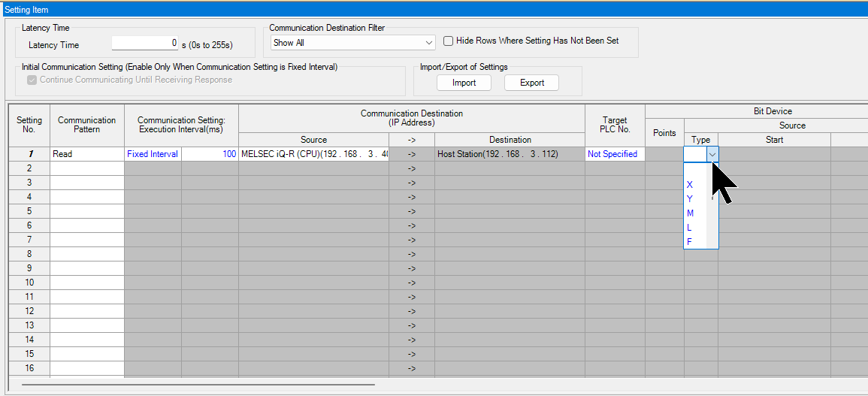Click the Bit Device Start cell in row 1
This screenshot has width=868, height=396.
pos(775,155)
